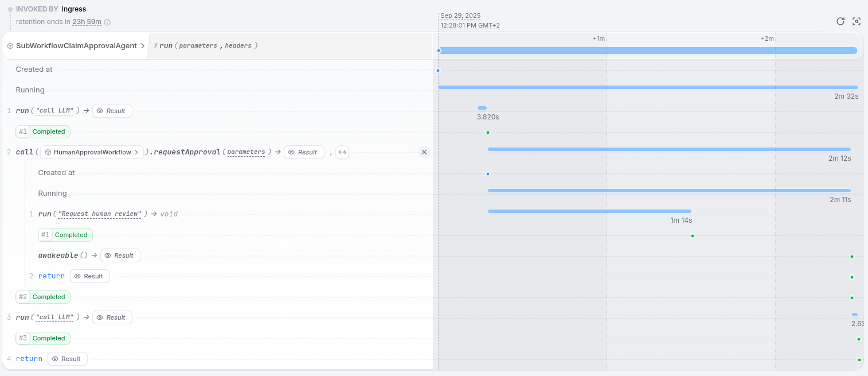Click the cube icon in HumanApprovalWorkflow chip

pyautogui.click(x=48, y=152)
